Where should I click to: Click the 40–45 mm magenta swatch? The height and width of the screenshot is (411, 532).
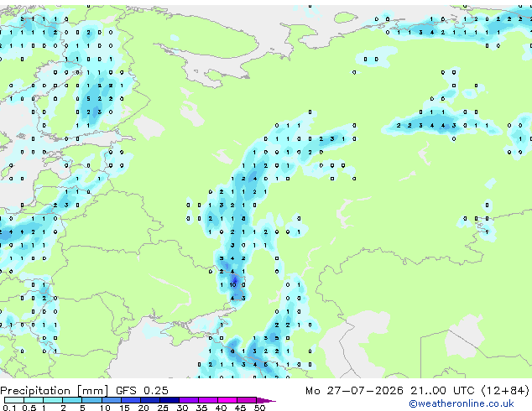tap(227, 400)
